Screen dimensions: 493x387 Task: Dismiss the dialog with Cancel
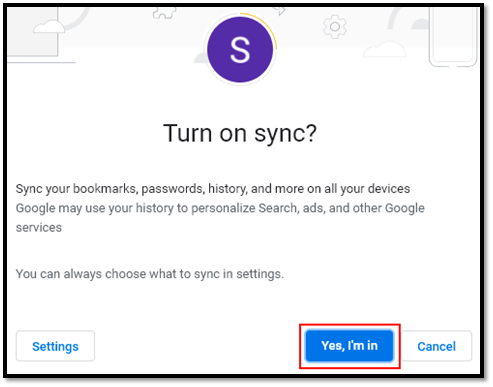[x=436, y=346]
